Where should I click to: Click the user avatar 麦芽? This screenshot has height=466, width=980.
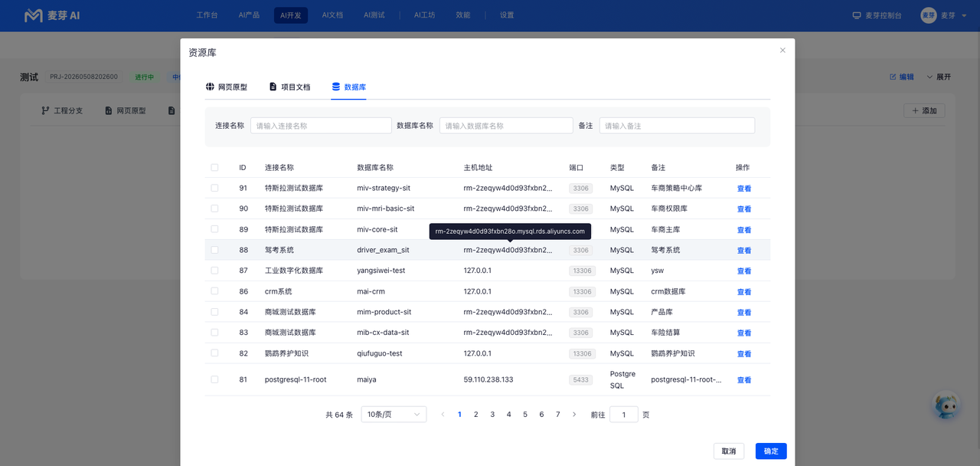[929, 15]
